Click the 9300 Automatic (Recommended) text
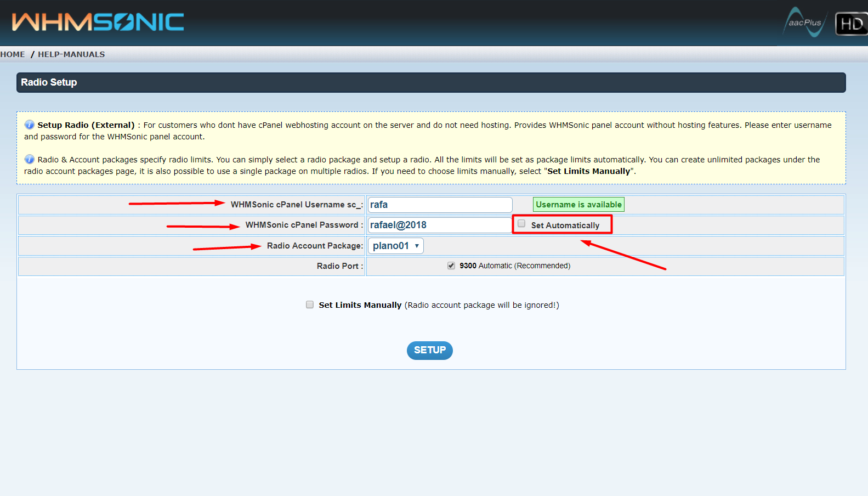The image size is (868, 496). [x=515, y=266]
